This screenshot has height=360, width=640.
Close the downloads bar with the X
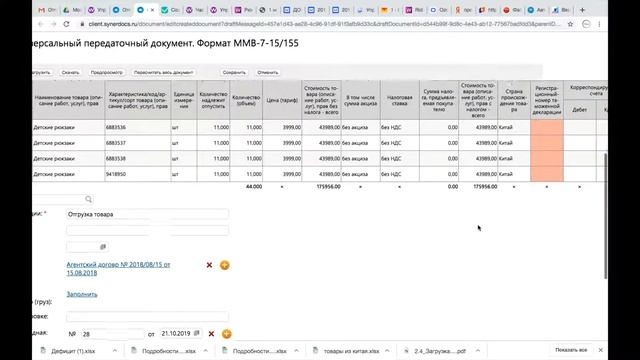click(x=600, y=350)
